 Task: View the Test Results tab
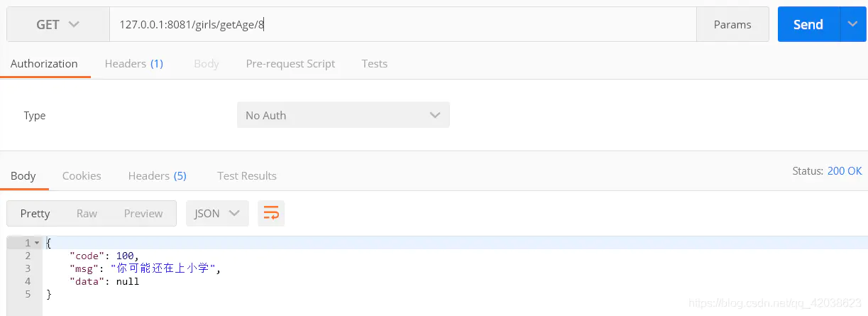point(247,175)
